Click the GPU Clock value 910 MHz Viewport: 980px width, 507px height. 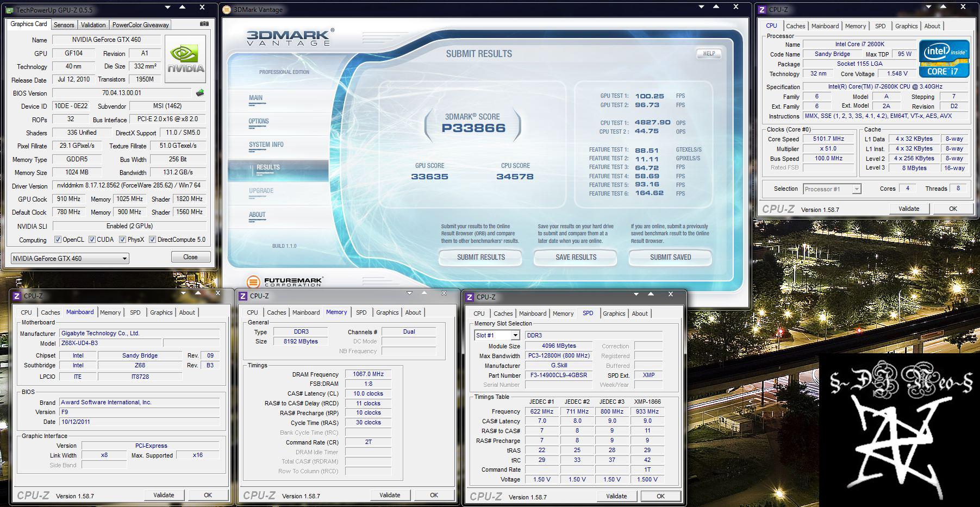[x=68, y=199]
